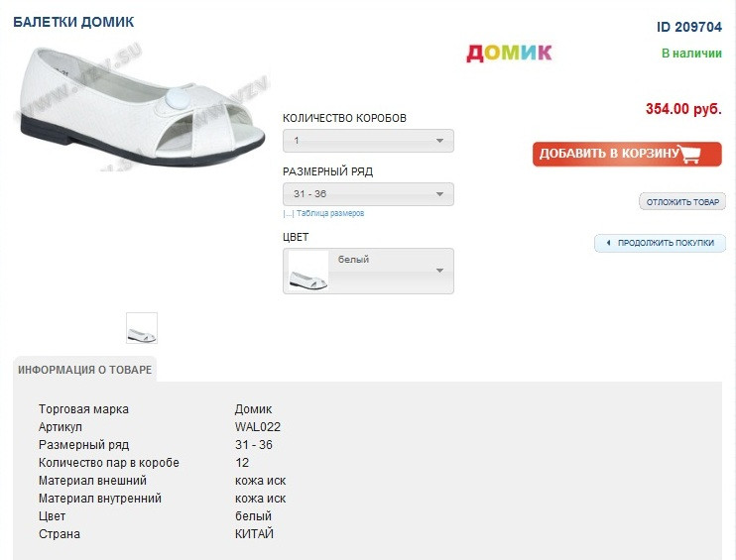This screenshot has height=560, width=736.
Task: Click the box quantity field showing 1
Action: click(368, 141)
